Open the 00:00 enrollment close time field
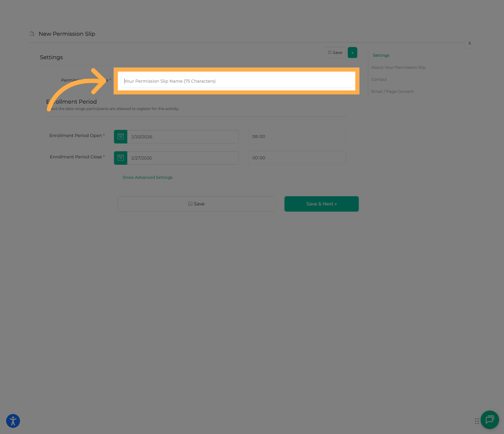 (x=297, y=158)
